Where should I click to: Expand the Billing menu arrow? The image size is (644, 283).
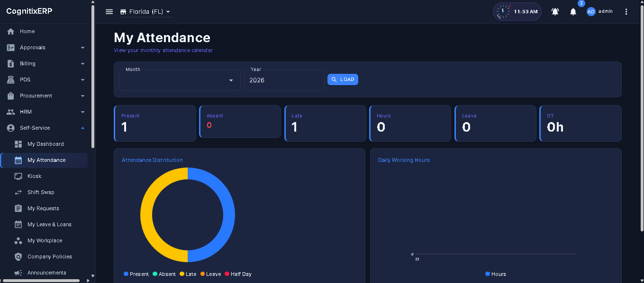click(82, 64)
